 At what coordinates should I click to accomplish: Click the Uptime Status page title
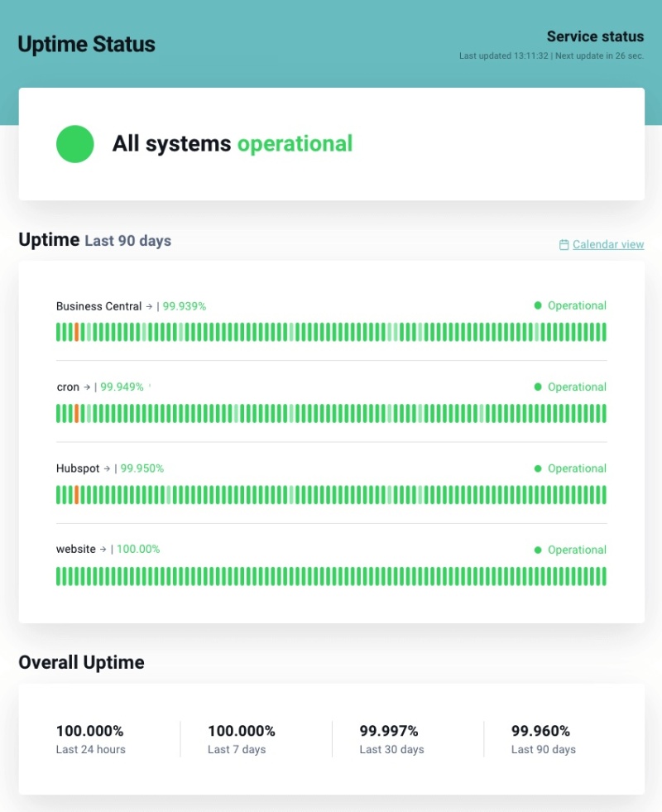click(x=86, y=45)
